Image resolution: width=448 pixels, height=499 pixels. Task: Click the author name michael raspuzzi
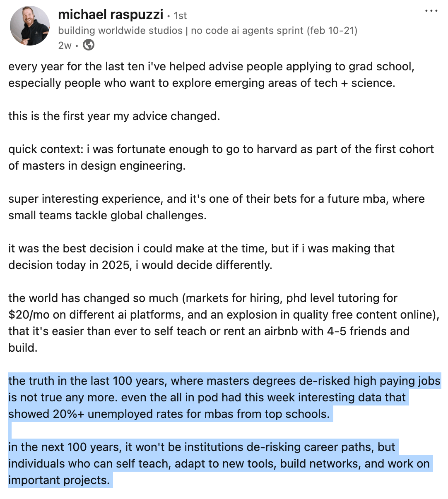tap(111, 15)
